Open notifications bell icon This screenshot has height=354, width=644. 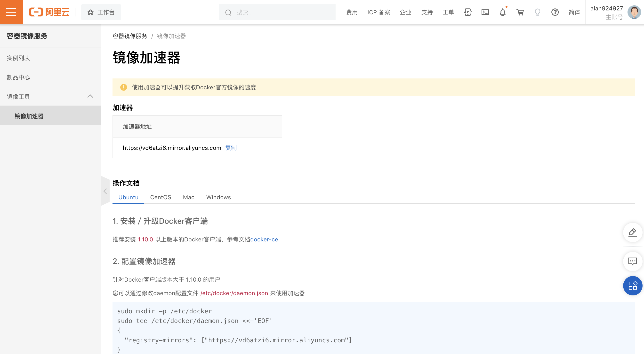coord(503,12)
